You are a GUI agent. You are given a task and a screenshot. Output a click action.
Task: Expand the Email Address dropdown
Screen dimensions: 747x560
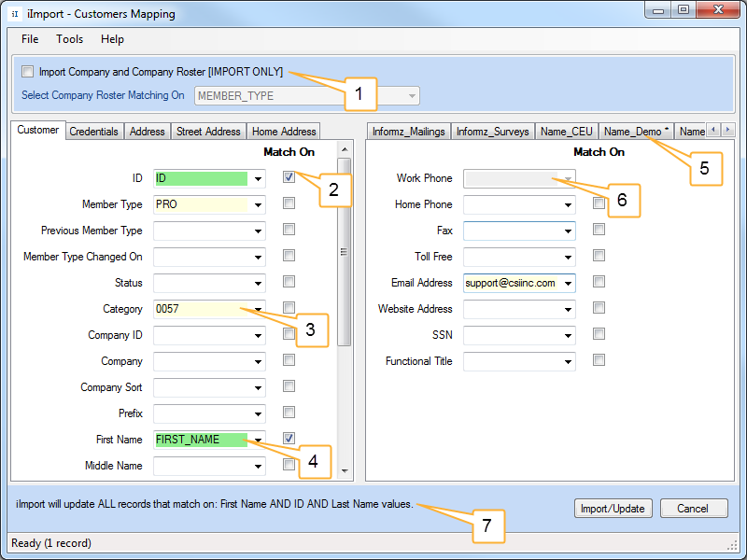pyautogui.click(x=567, y=283)
